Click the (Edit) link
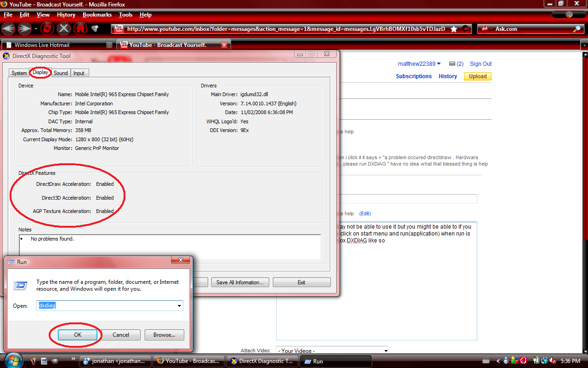The image size is (588, 368). pos(365,213)
